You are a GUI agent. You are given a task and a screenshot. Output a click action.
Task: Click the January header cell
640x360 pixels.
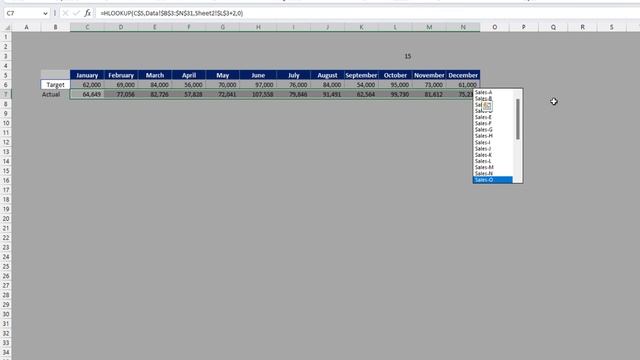click(87, 75)
